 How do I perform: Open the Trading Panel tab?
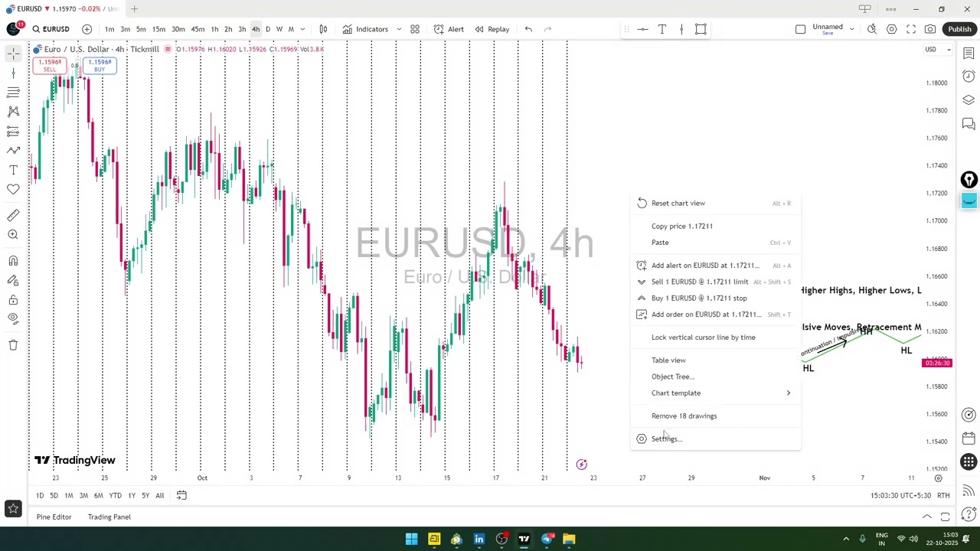(109, 517)
